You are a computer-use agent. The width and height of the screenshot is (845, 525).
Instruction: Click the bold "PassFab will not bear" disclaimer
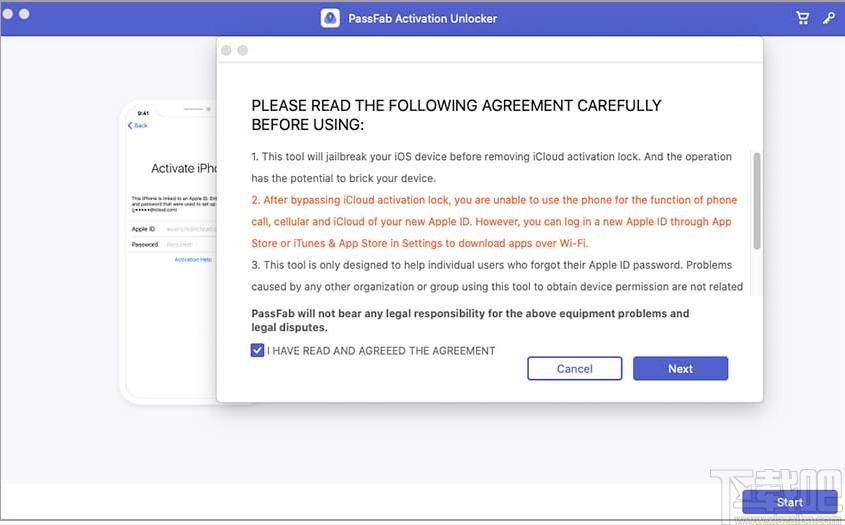point(470,320)
